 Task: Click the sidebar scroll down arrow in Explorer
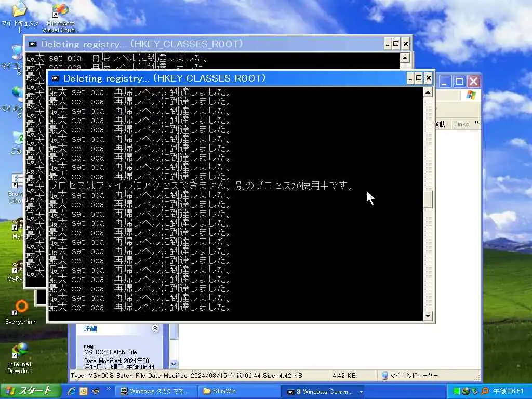click(174, 364)
